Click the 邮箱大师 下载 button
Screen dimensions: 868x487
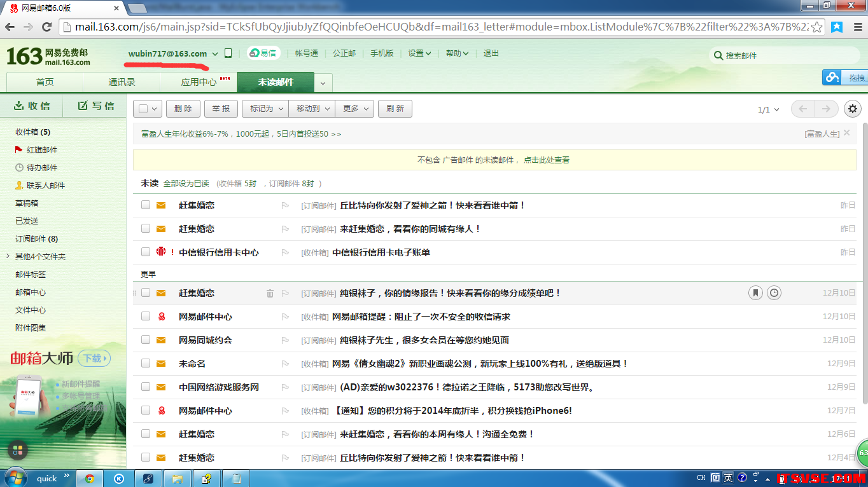click(x=94, y=359)
